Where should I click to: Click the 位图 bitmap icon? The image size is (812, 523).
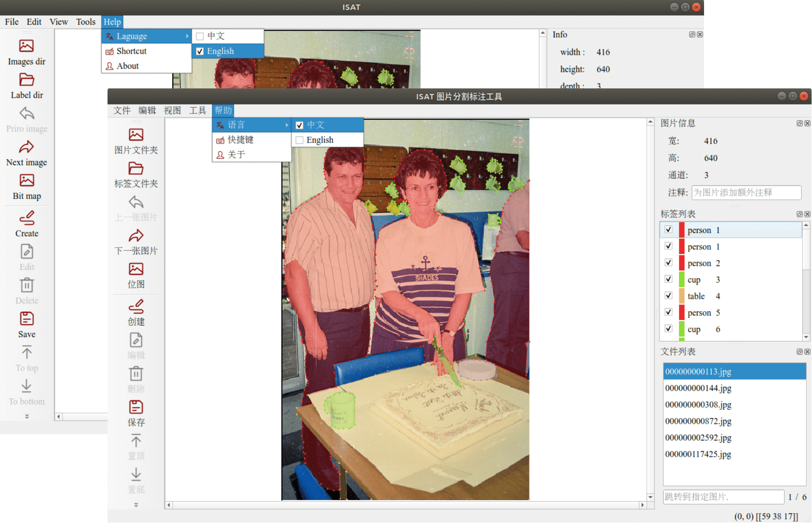pos(136,269)
